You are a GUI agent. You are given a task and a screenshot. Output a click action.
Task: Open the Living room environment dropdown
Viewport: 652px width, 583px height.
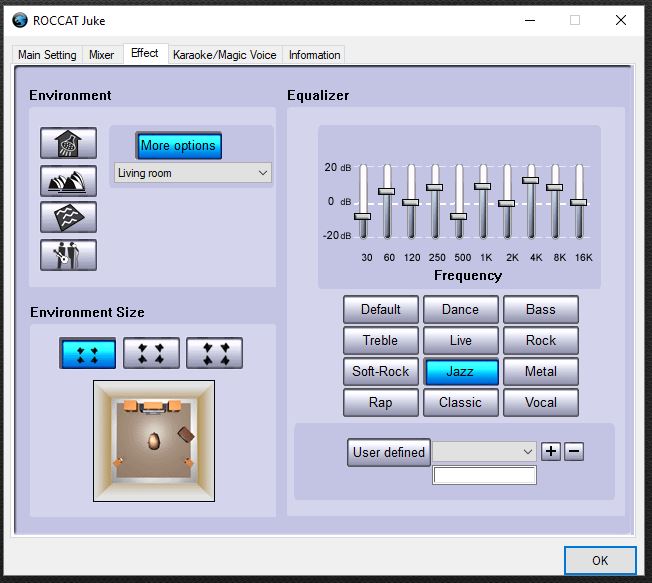193,173
